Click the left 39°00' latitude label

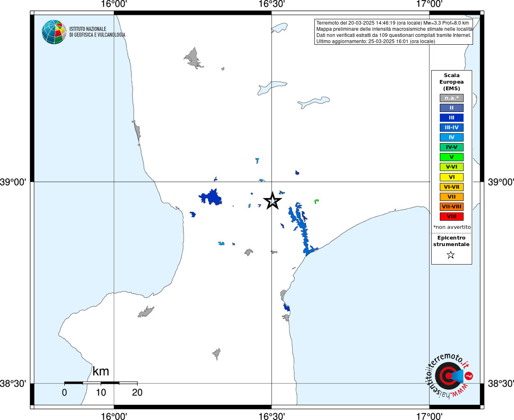13,182
